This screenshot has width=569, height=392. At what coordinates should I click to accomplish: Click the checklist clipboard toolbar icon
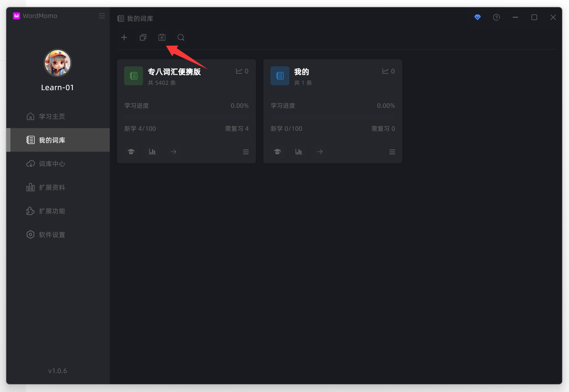162,37
